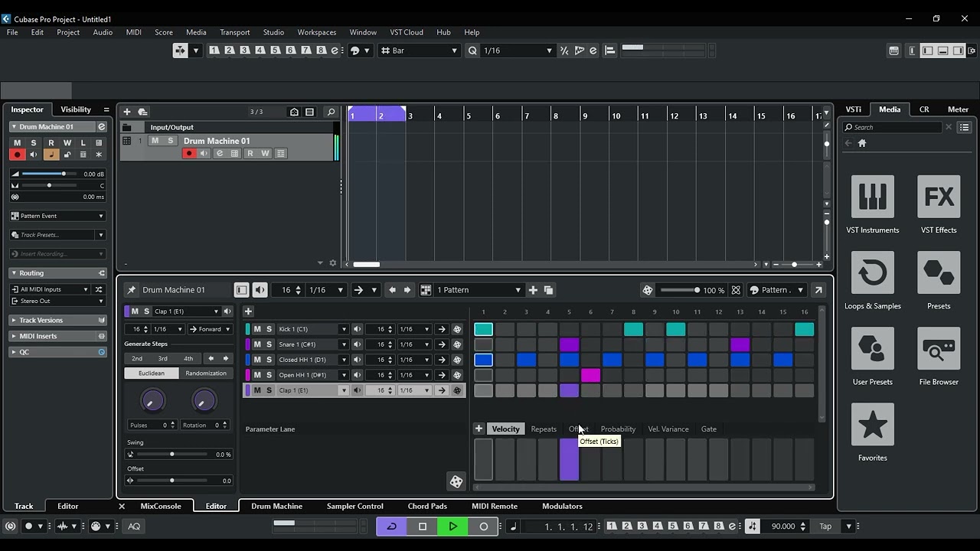
Task: Toggle record enable on Drum Machine 01 track
Action: (x=189, y=153)
